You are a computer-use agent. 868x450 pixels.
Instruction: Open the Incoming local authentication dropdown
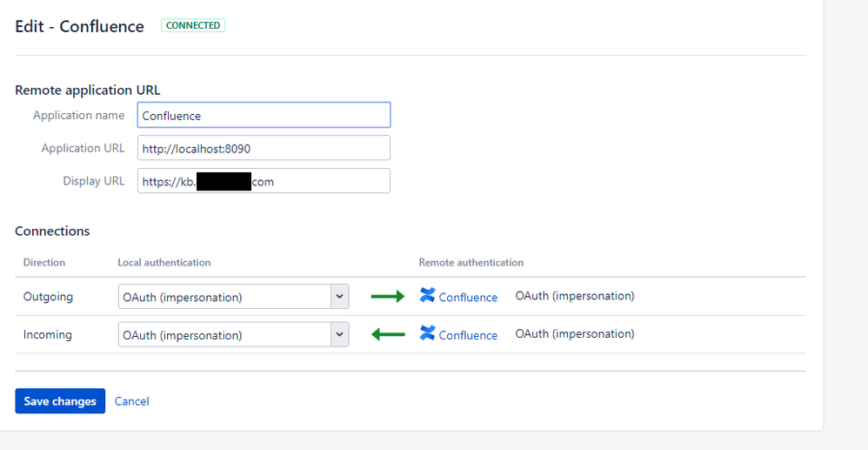pyautogui.click(x=234, y=334)
